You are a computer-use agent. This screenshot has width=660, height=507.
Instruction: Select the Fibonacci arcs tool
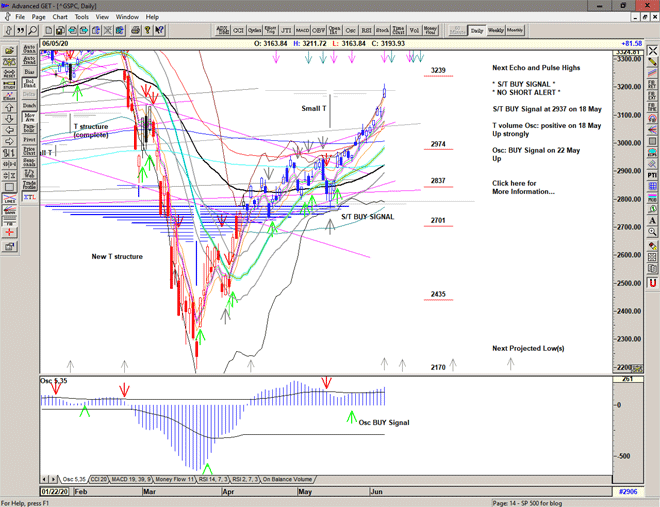pyautogui.click(x=652, y=118)
